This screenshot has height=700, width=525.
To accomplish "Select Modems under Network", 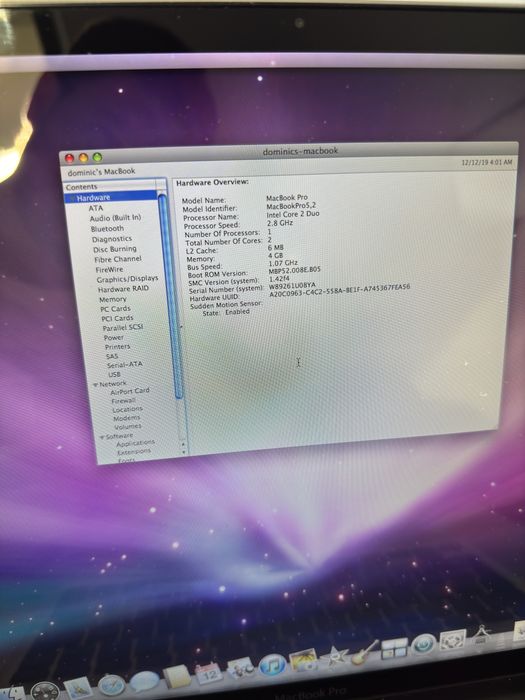I will tap(127, 418).
